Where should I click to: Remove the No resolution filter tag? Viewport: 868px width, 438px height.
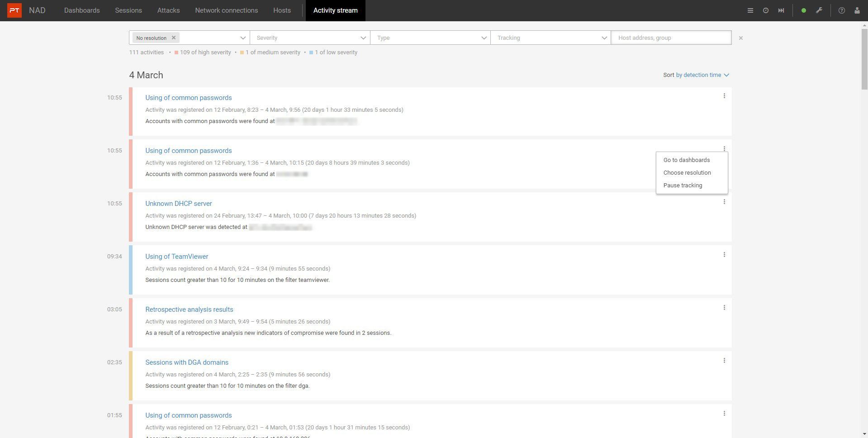pyautogui.click(x=174, y=38)
